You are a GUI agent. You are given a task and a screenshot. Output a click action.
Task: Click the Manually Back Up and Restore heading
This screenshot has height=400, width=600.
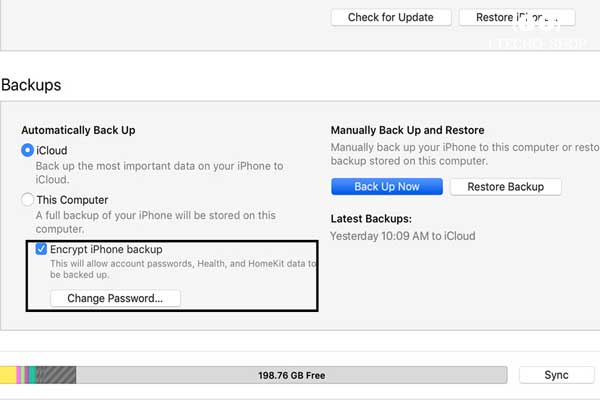click(x=408, y=130)
